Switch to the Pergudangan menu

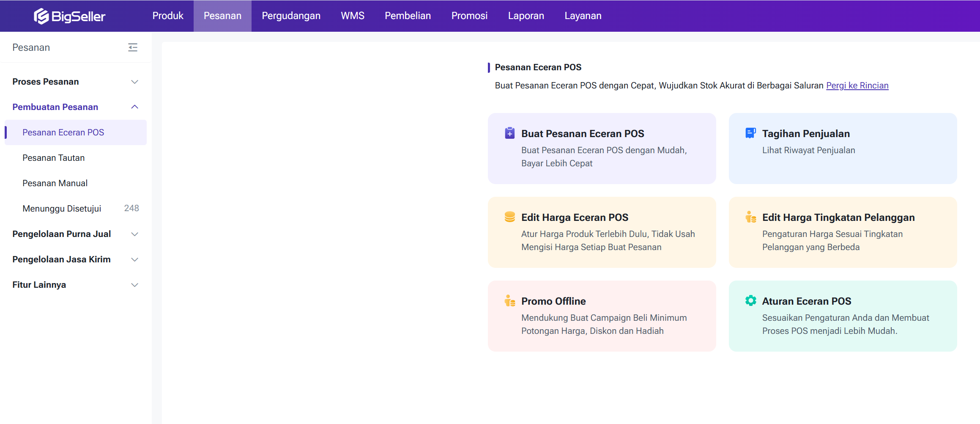click(x=291, y=16)
